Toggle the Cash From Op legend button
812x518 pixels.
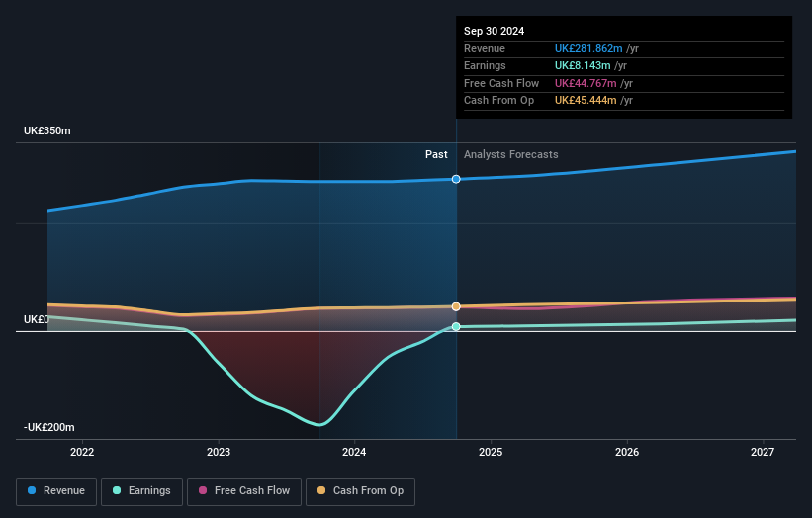coord(360,491)
